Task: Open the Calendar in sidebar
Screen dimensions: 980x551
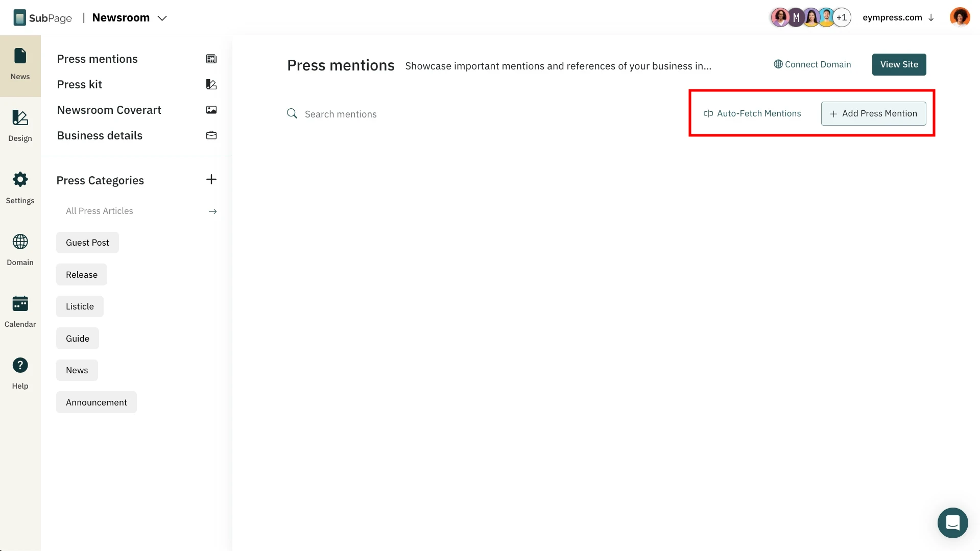Action: 20,312
